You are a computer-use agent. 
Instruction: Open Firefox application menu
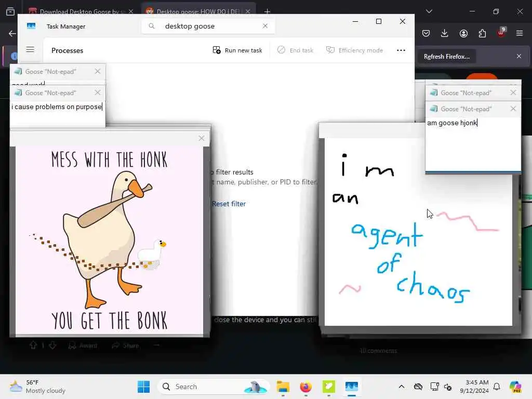520,33
